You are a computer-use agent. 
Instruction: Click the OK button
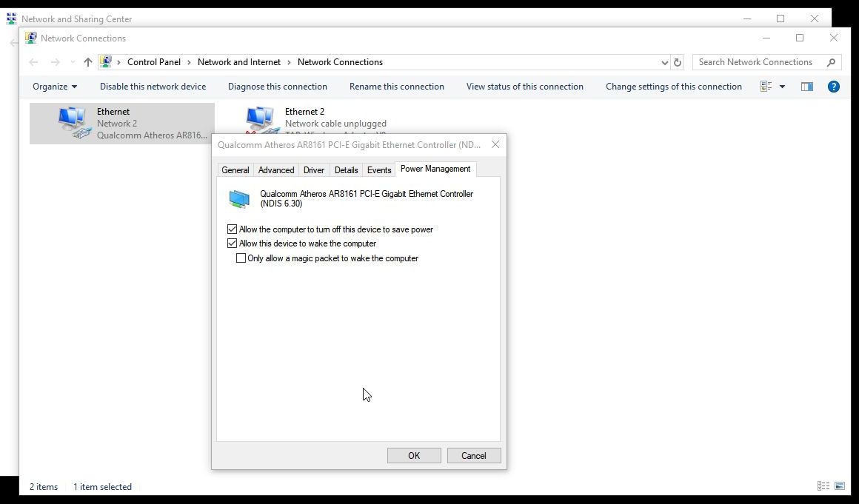tap(414, 456)
